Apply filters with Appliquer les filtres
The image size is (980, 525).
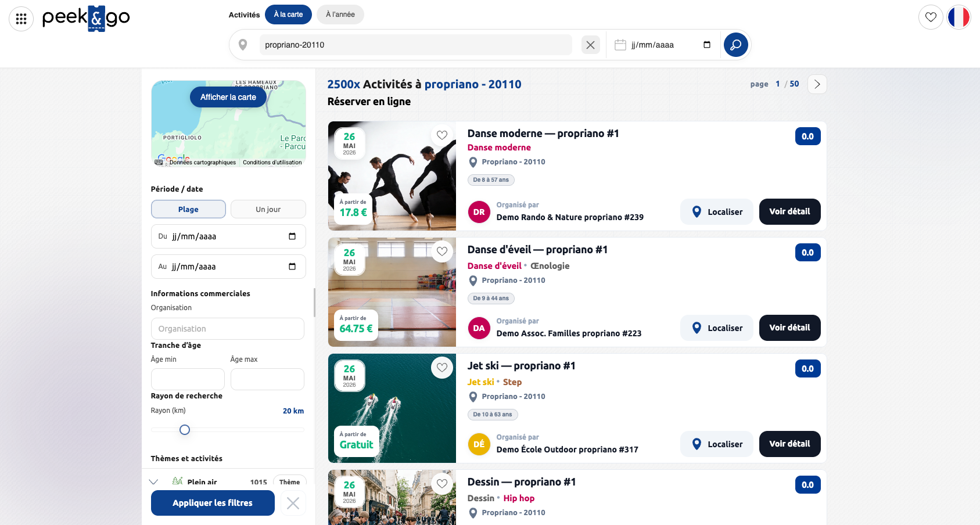213,503
